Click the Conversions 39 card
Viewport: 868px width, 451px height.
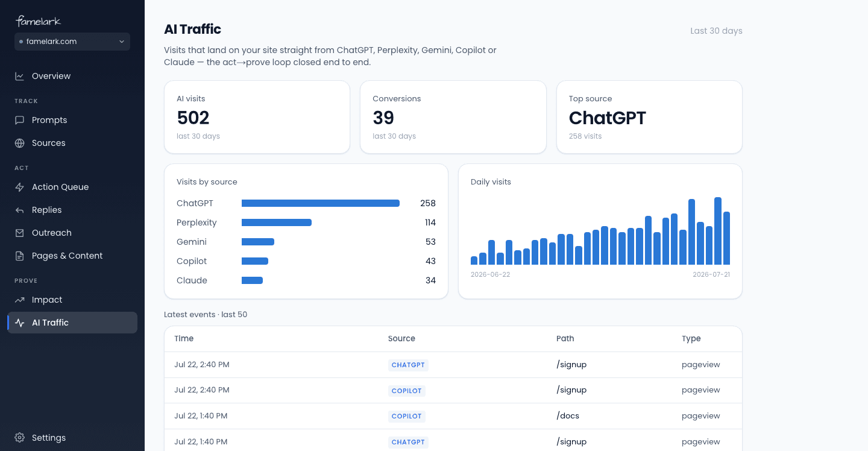pyautogui.click(x=453, y=117)
